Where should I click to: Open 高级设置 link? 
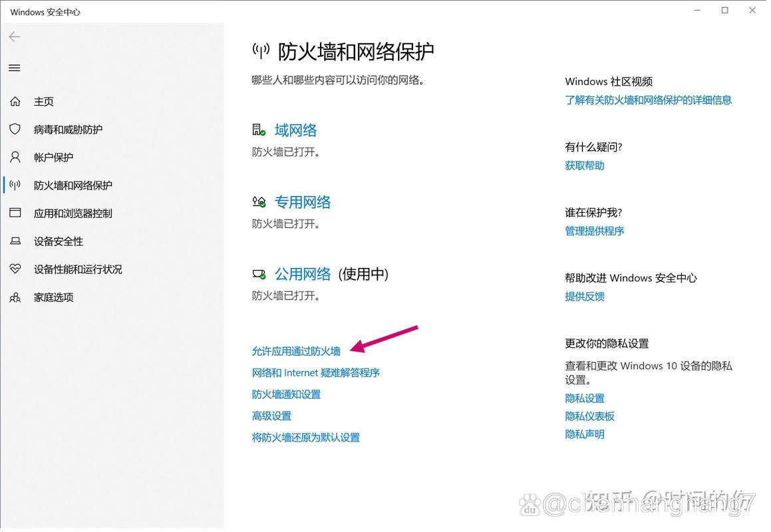[x=271, y=416]
